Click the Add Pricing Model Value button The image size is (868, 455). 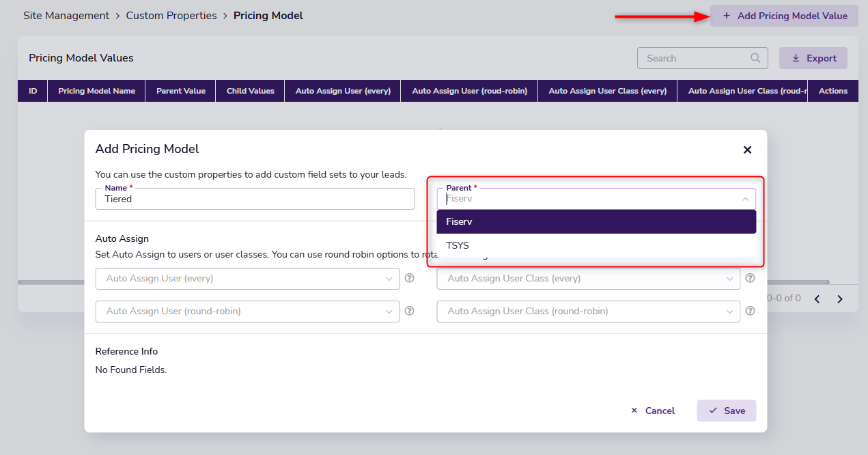pos(784,16)
